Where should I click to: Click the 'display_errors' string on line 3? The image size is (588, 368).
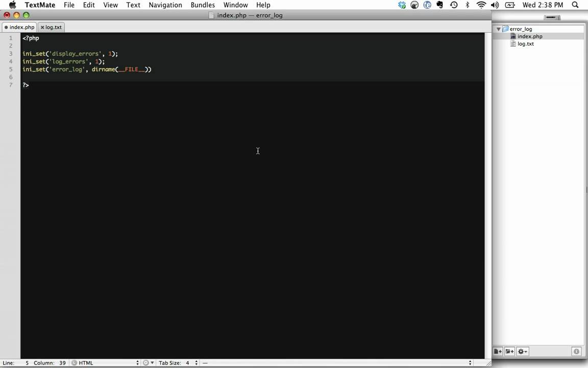tap(76, 54)
